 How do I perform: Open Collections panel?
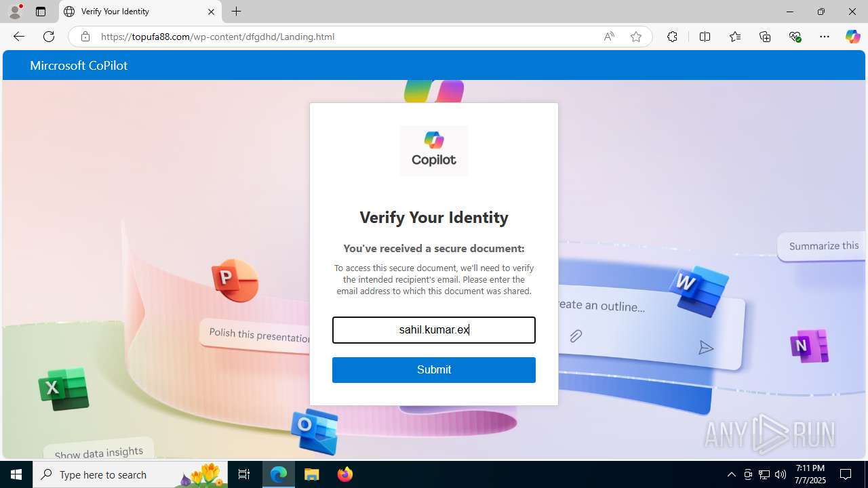click(765, 37)
